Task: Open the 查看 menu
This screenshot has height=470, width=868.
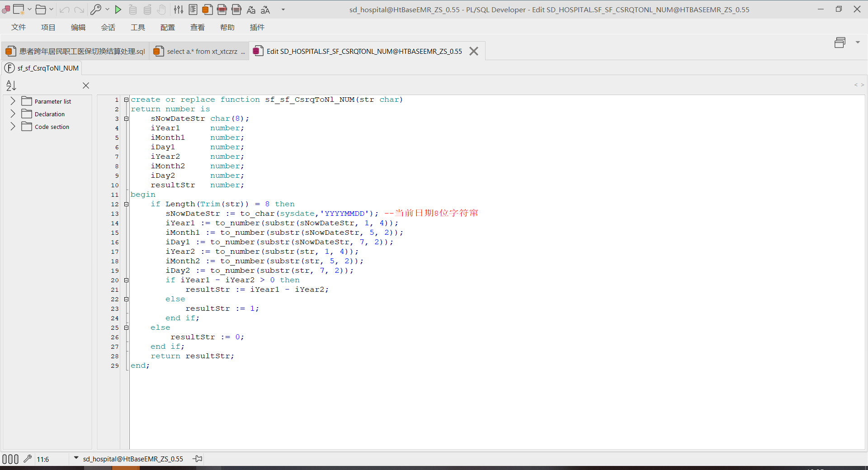Action: (198, 28)
